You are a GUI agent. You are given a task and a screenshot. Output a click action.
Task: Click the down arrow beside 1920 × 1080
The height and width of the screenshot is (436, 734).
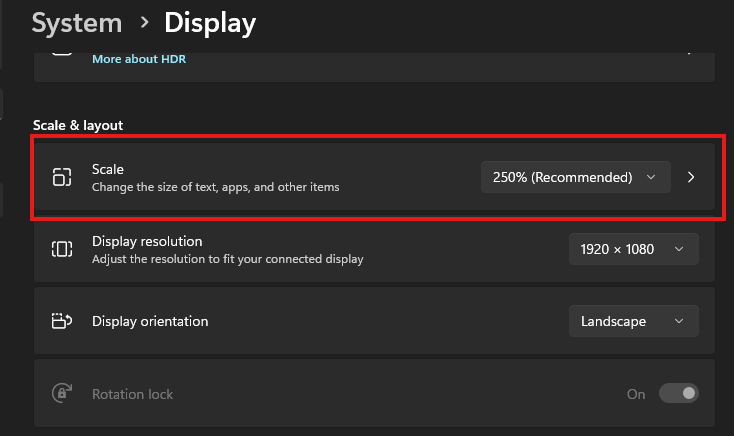(679, 249)
